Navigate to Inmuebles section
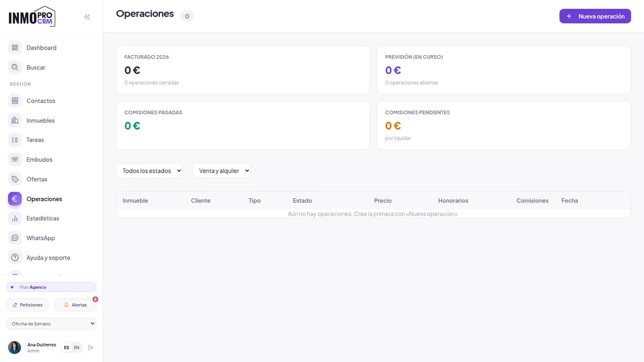644x362 pixels. tap(52, 120)
